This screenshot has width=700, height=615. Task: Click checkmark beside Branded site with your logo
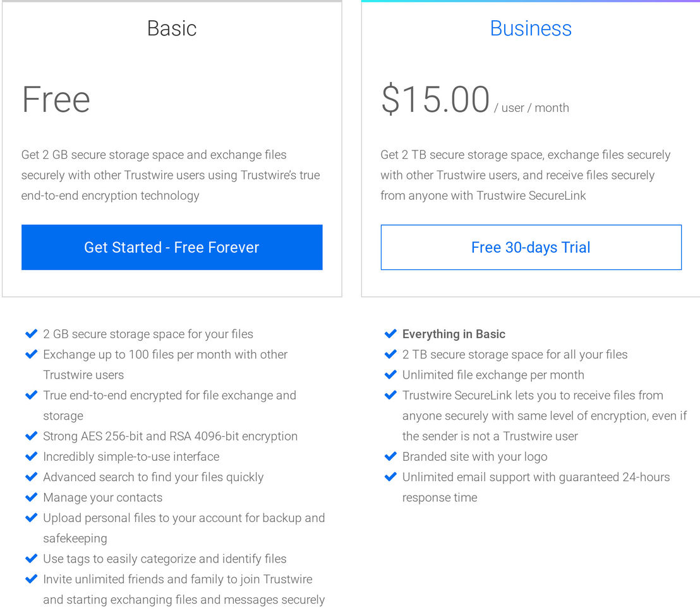390,456
